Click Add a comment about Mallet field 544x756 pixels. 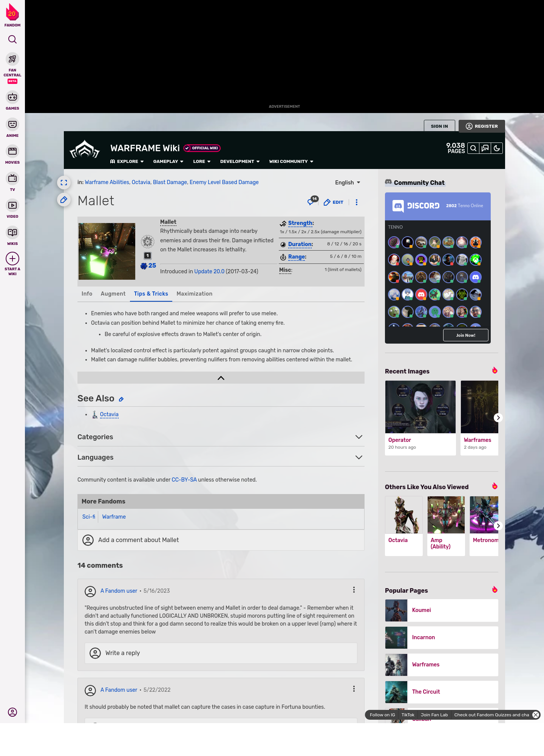pyautogui.click(x=221, y=540)
